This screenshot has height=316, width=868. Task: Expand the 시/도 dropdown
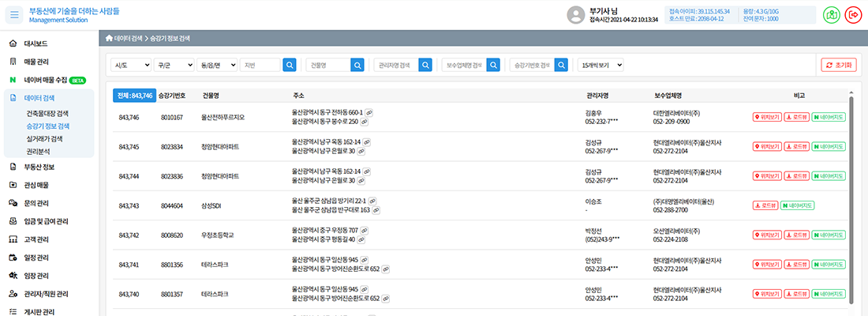pyautogui.click(x=131, y=65)
